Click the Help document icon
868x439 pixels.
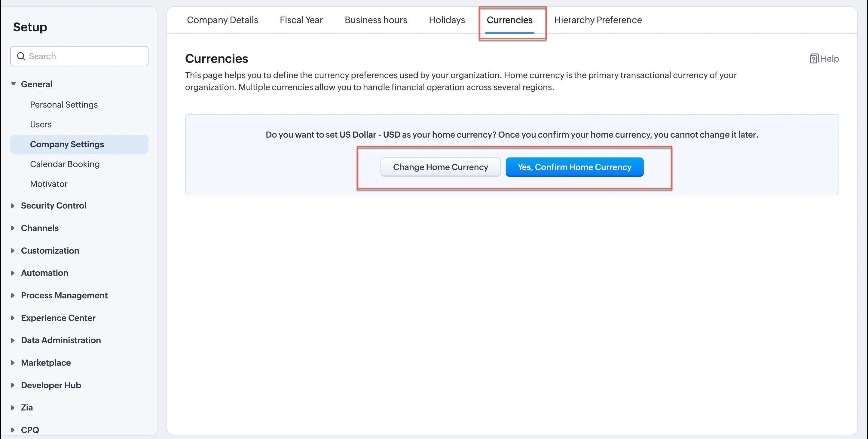click(814, 59)
